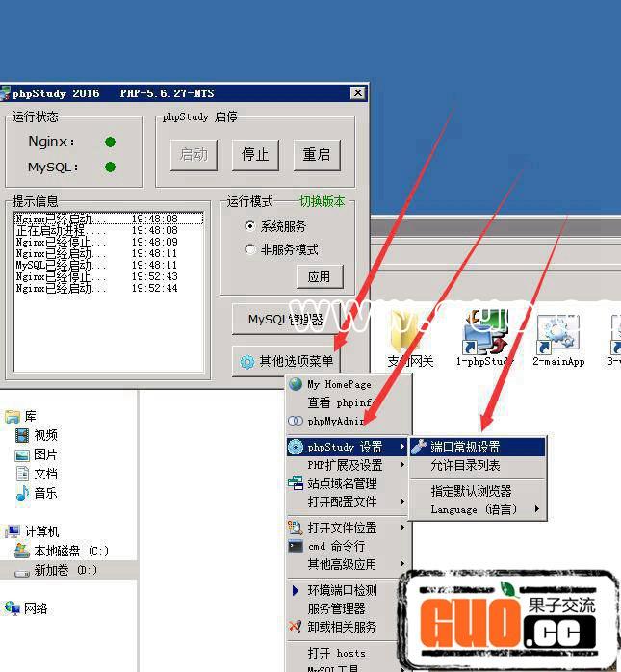
Task: Click the 本地磁盘 (C:) drive icon
Action: (22, 551)
